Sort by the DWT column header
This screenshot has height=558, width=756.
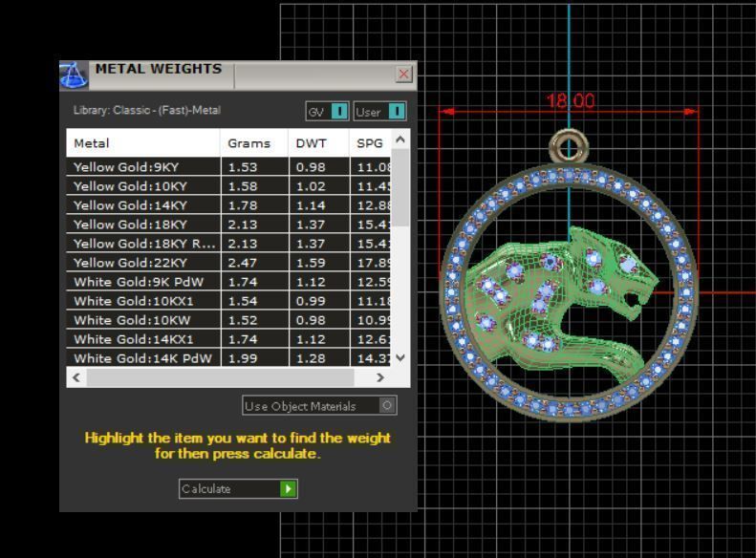click(318, 143)
